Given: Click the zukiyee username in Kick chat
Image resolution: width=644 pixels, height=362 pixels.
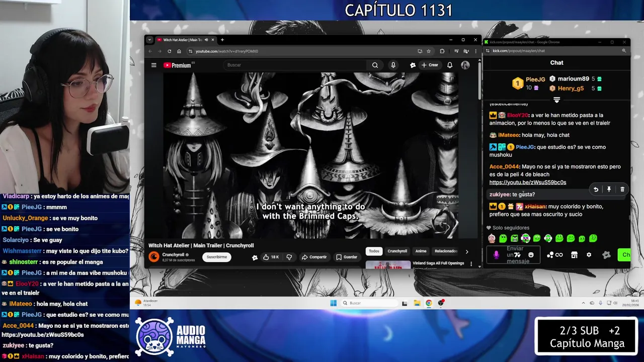Looking at the screenshot, I should click(x=500, y=195).
